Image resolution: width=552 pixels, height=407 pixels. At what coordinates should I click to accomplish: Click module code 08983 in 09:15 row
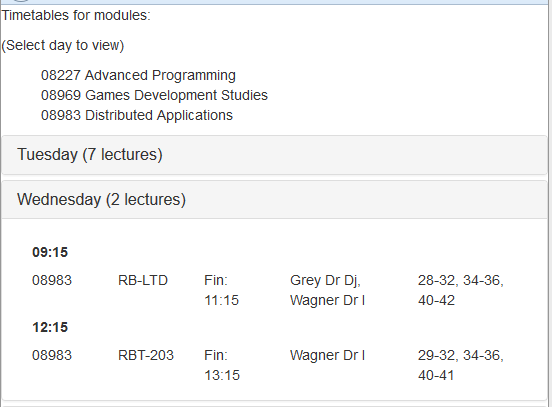52,281
